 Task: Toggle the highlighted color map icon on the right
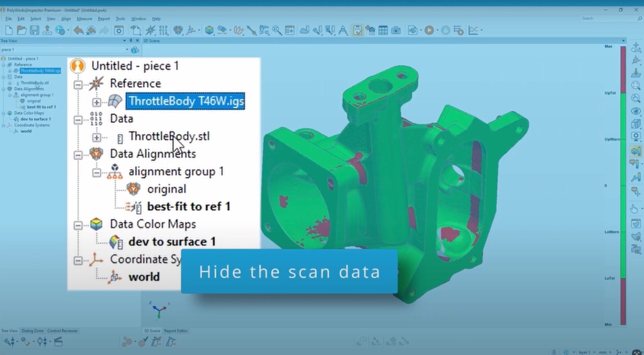pyautogui.click(x=636, y=151)
